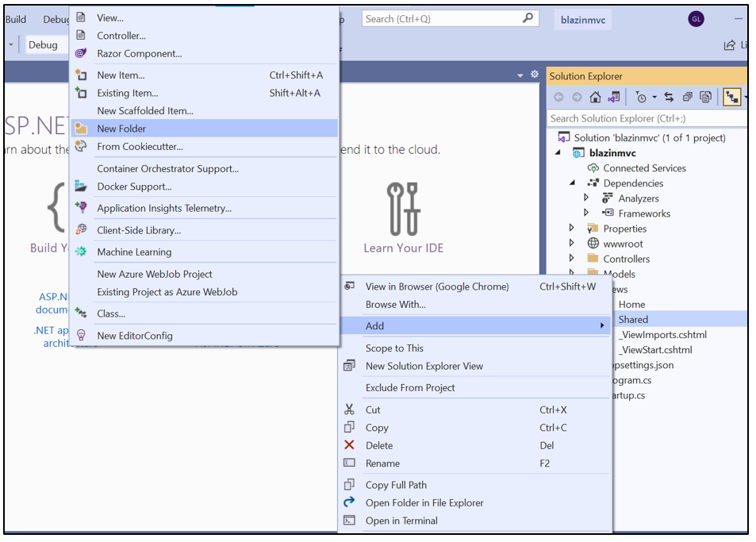Toggle the highlighted Preview Selected Items button
756x542 pixels.
[731, 97]
